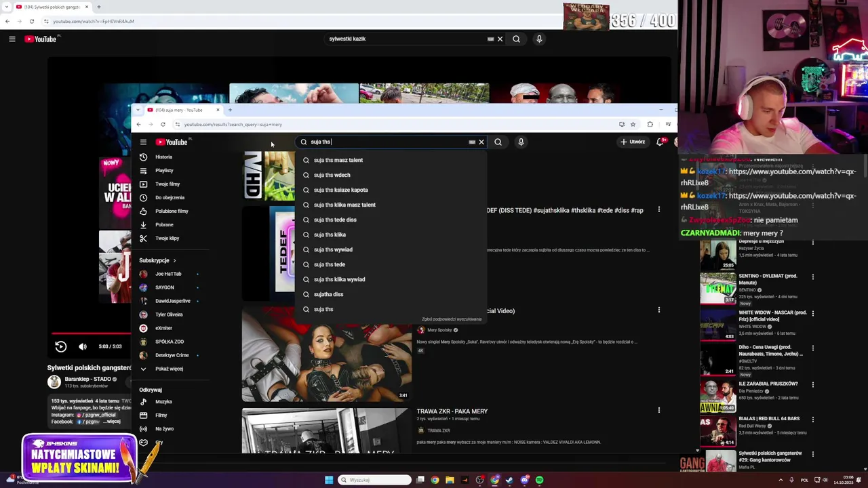Open the Windows Start menu
This screenshot has height=488, width=868.
click(x=329, y=480)
